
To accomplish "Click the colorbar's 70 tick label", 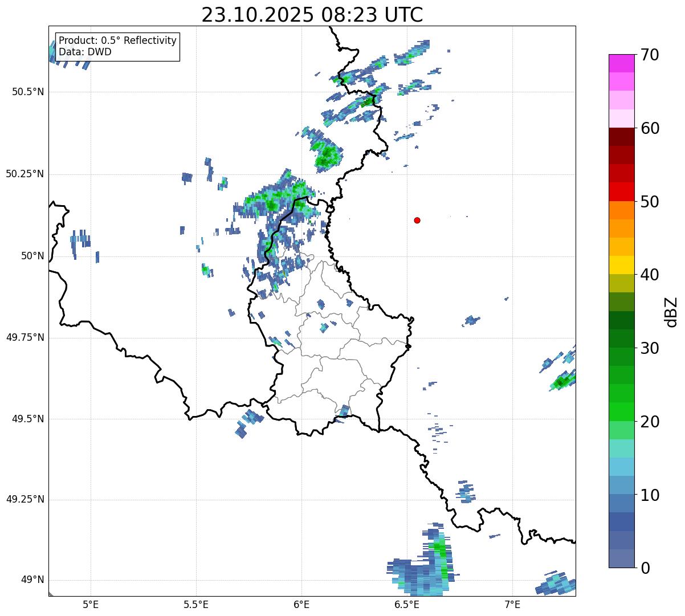I will click(x=650, y=55).
